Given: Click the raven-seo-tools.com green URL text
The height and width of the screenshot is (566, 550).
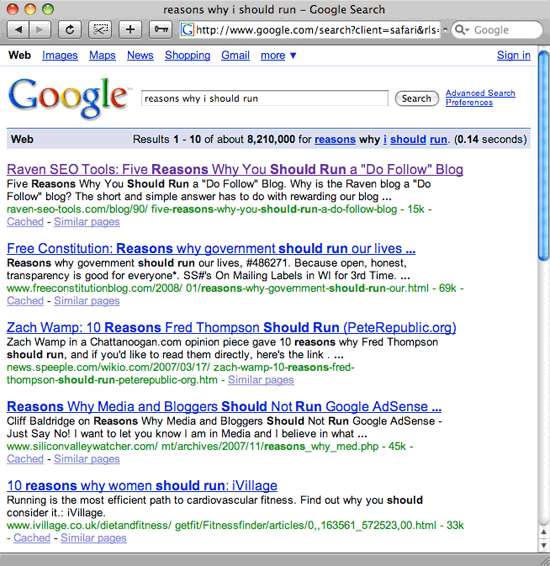Looking at the screenshot, I should pyautogui.click(x=202, y=209).
